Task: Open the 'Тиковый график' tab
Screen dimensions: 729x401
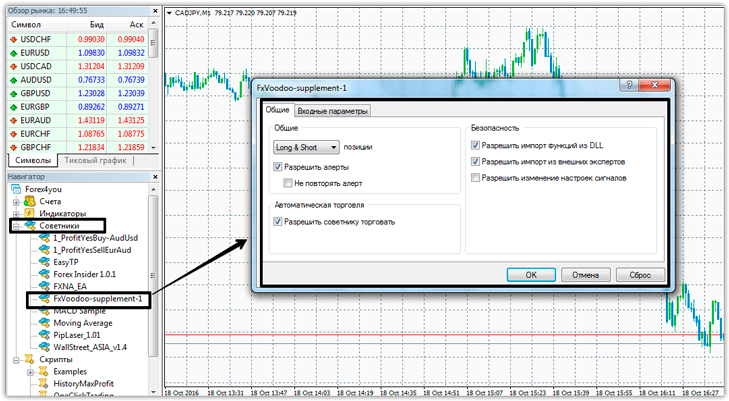Action: (95, 160)
